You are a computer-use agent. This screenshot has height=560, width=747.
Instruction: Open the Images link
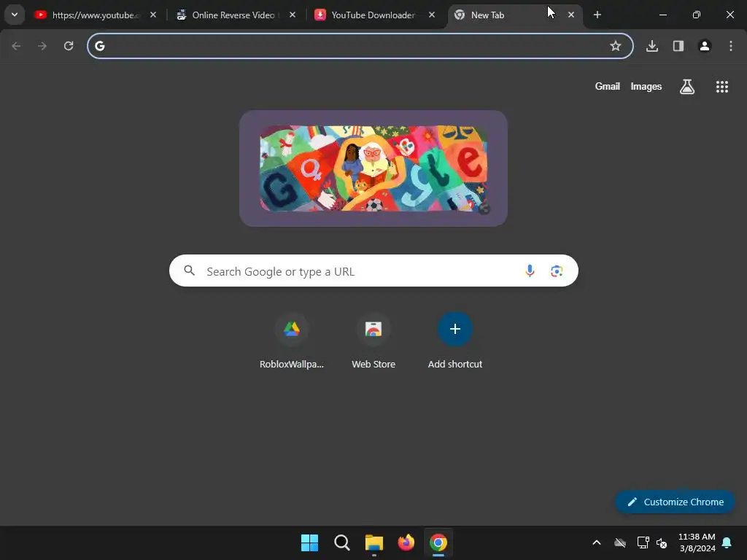coord(646,86)
